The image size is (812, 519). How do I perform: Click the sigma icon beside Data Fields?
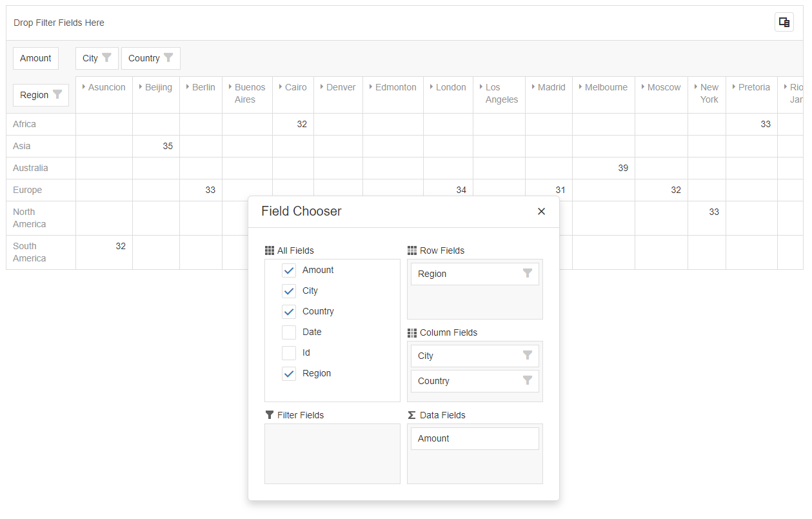coord(412,415)
